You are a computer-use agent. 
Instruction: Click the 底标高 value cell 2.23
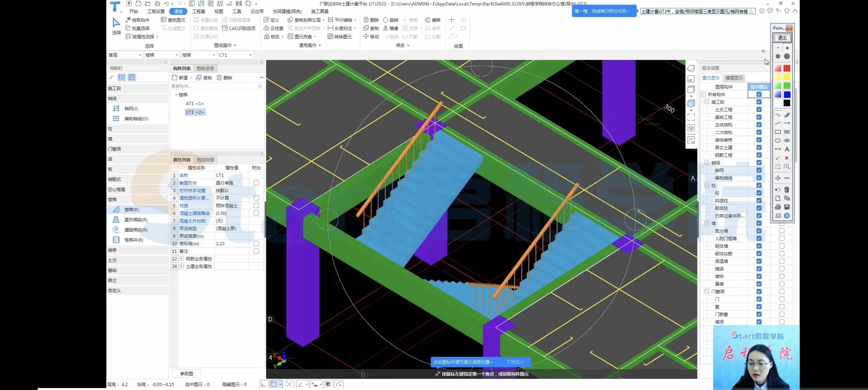point(232,243)
